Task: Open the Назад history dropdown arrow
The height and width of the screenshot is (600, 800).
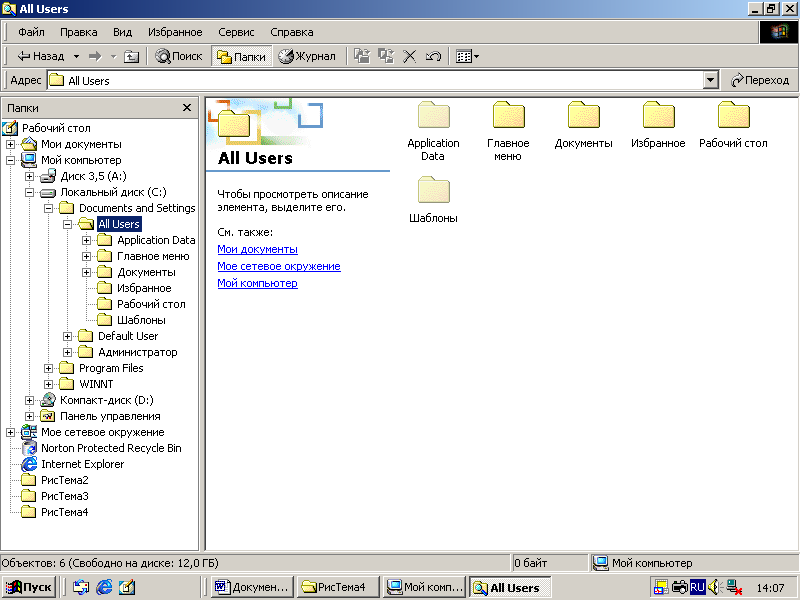Action: [x=76, y=56]
